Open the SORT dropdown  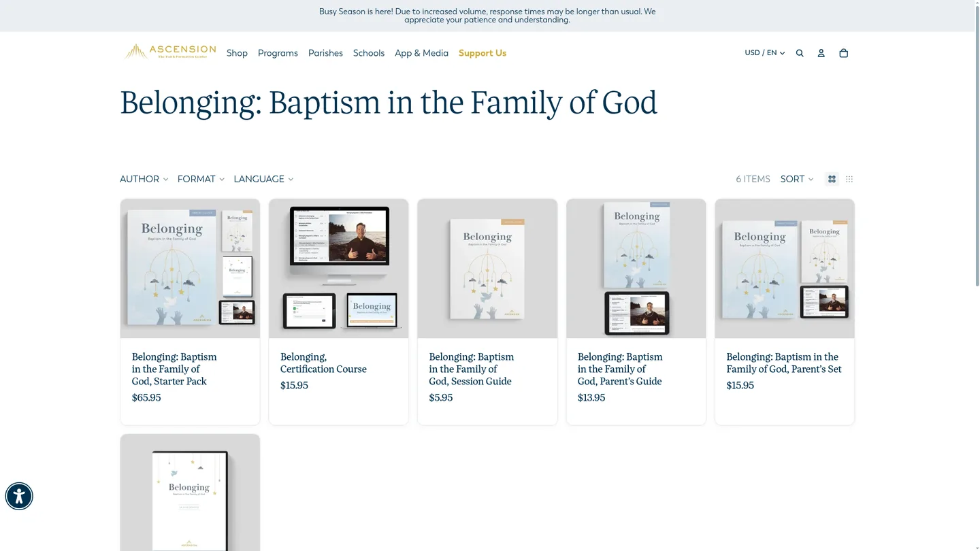pyautogui.click(x=797, y=179)
